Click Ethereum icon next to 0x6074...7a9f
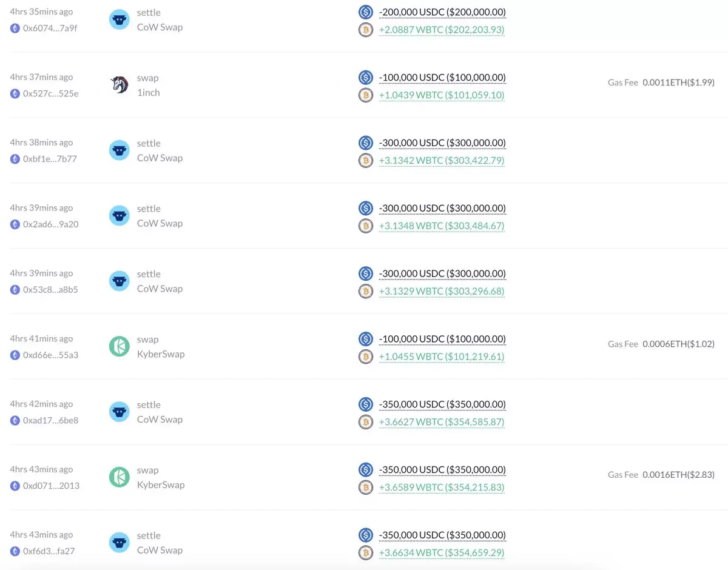 click(15, 29)
